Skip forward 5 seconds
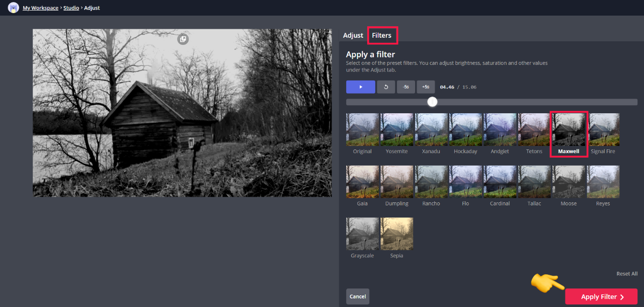Screen dimensions: 644x307 tap(425, 87)
